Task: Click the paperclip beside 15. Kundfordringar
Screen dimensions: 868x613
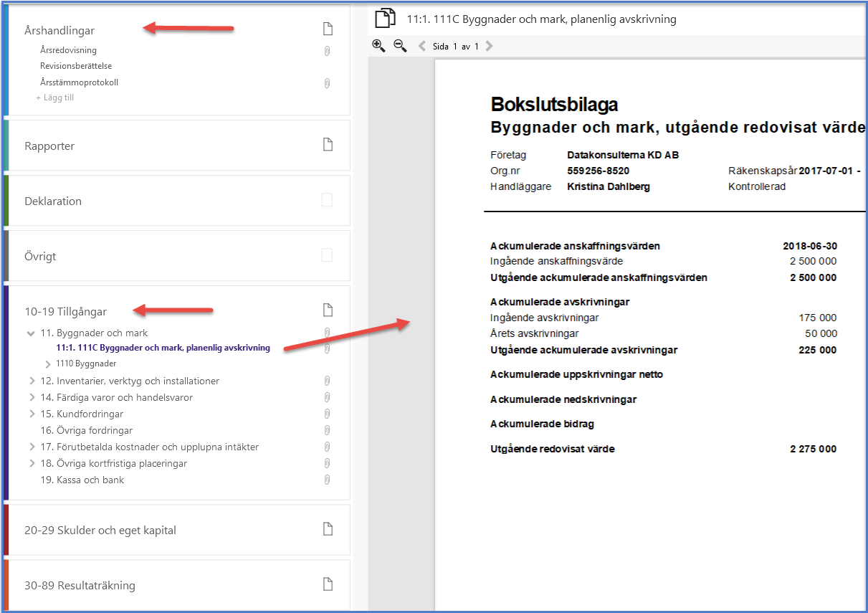Action: [327, 414]
